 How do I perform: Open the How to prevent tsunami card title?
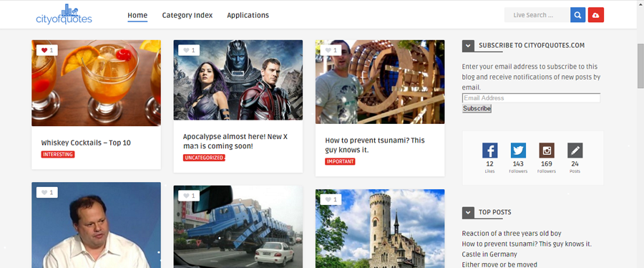[375, 145]
